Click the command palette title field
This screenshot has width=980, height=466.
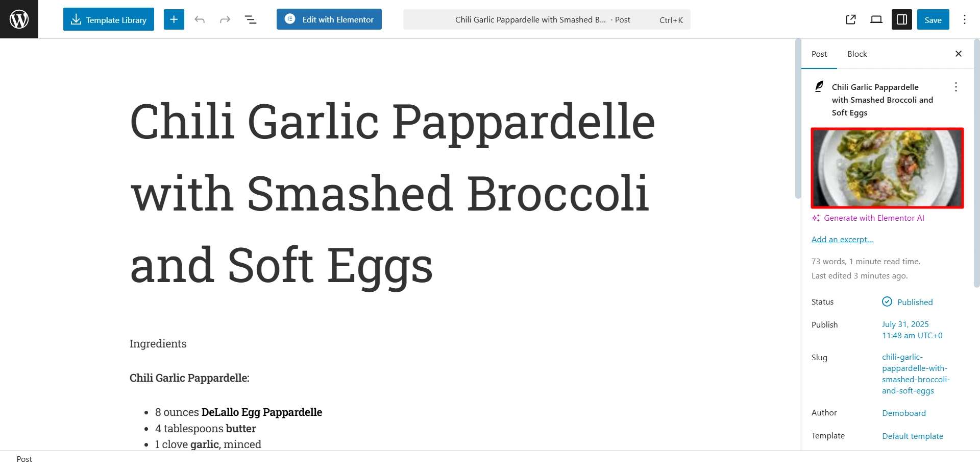pos(547,19)
